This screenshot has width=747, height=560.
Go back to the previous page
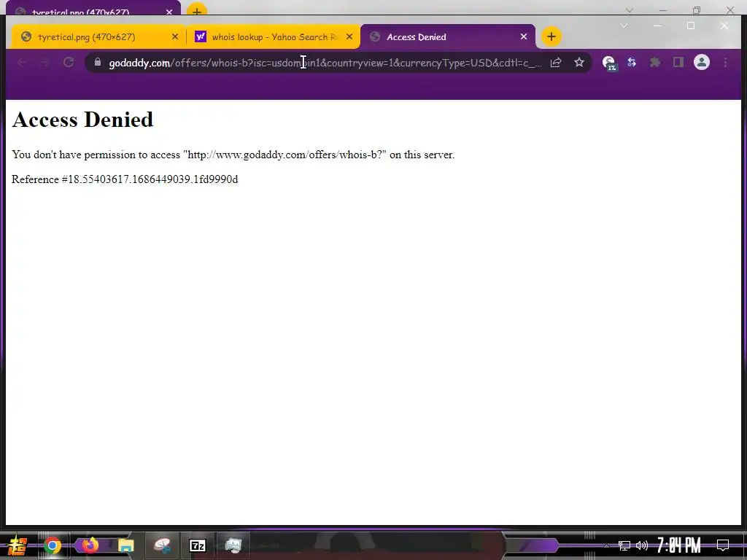(22, 63)
